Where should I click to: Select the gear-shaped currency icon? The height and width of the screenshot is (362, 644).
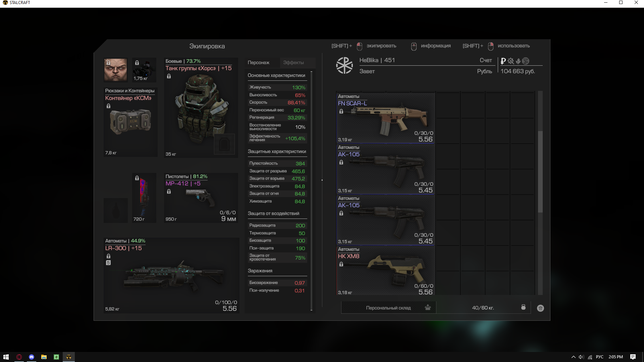[x=511, y=61]
